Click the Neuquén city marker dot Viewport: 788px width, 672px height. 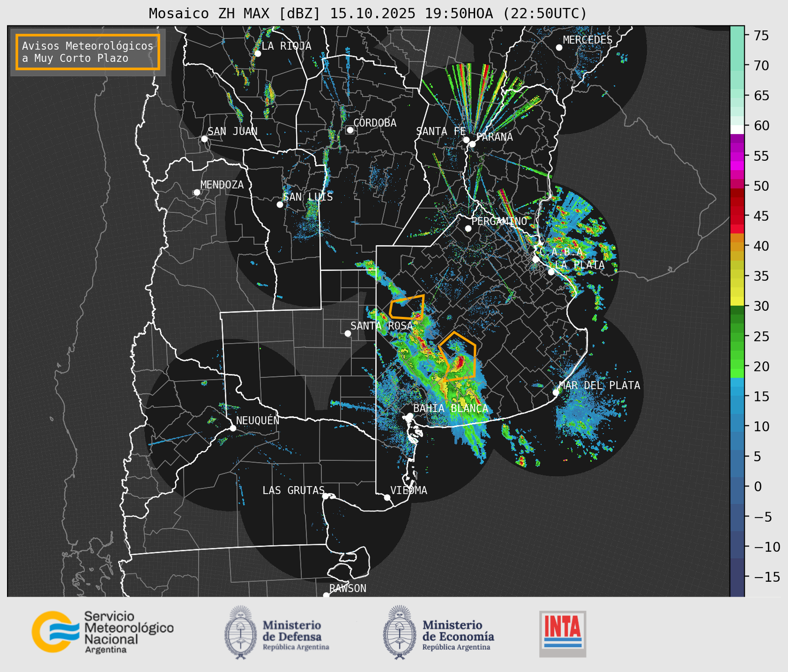(233, 428)
